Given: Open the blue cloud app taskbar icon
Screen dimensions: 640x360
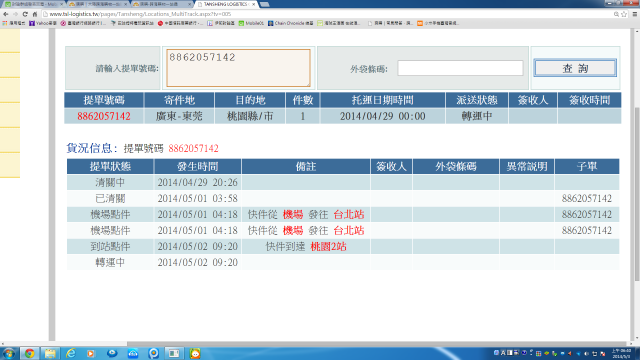Looking at the screenshot, I should pyautogui.click(x=133, y=353).
